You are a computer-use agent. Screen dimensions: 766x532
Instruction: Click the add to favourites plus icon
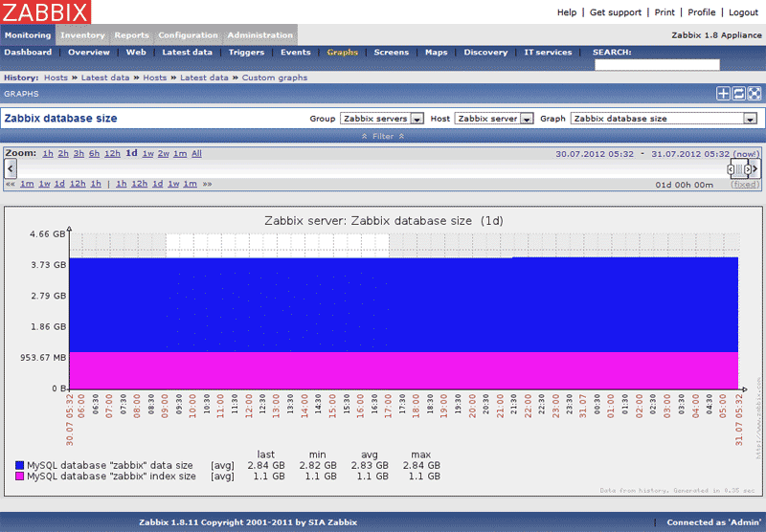coord(723,94)
